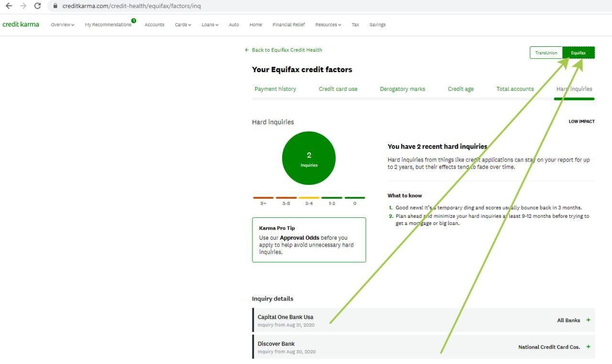This screenshot has height=364, width=612.
Task: Open the Savings section
Action: click(377, 25)
